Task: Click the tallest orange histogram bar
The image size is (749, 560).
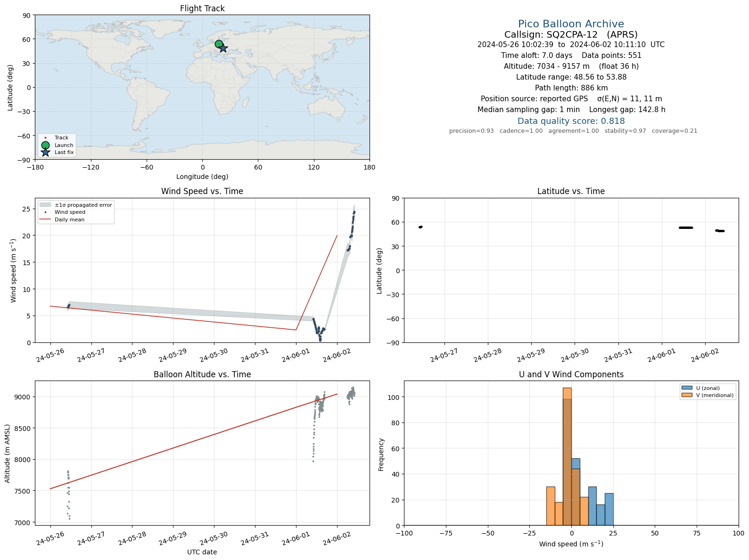Action: tap(567, 456)
